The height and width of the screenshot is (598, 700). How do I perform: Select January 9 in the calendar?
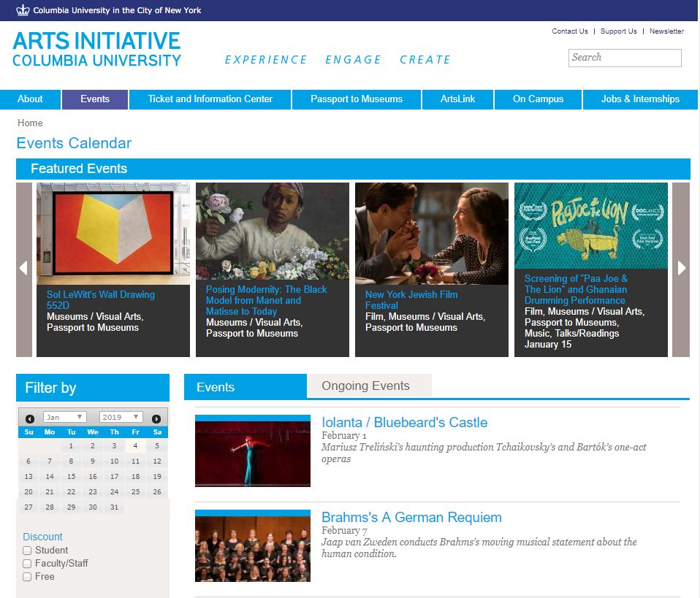point(92,461)
